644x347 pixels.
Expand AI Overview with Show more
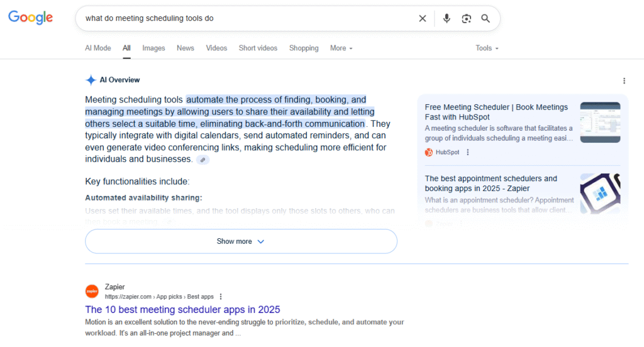(241, 241)
